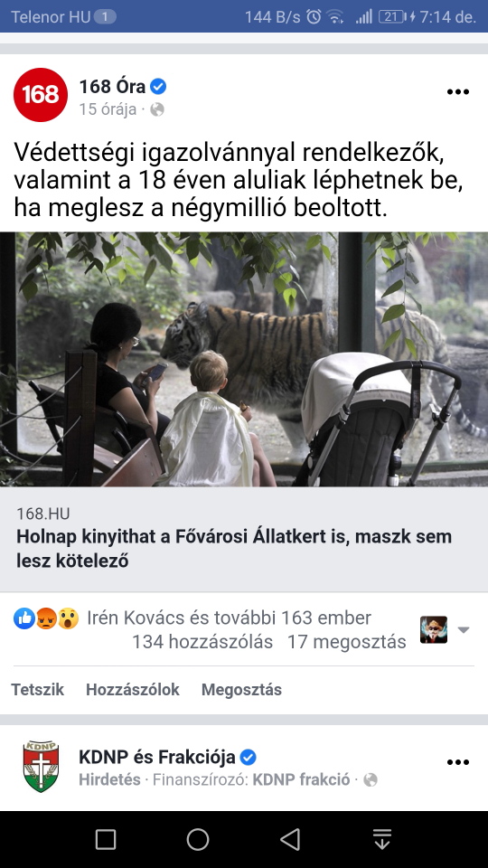Open the tiger photo thumbnail
The height and width of the screenshot is (868, 488).
coord(244,359)
